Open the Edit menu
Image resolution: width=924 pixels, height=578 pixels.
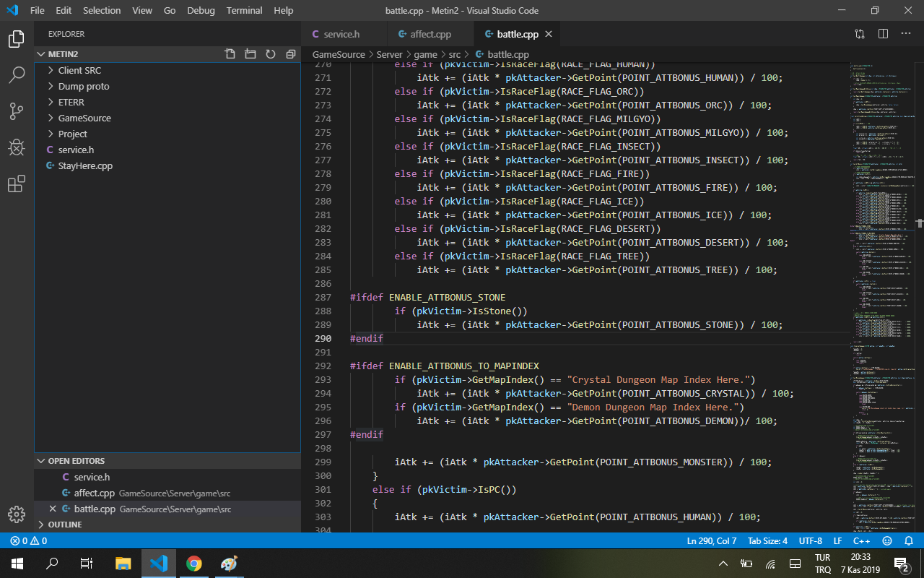pyautogui.click(x=64, y=10)
